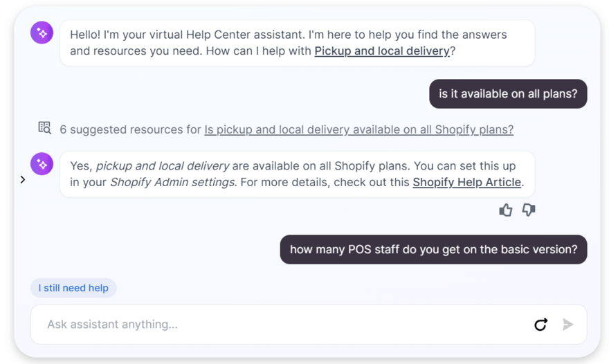Click the thumbs down feedback icon
Image resolution: width=609 pixels, height=364 pixels.
pos(529,210)
